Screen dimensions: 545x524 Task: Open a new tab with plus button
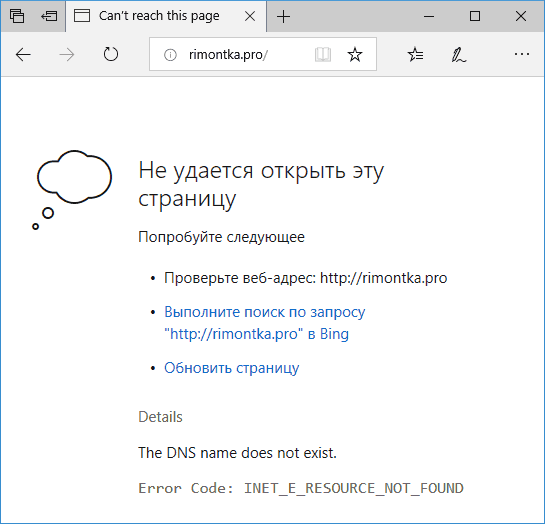pos(284,16)
